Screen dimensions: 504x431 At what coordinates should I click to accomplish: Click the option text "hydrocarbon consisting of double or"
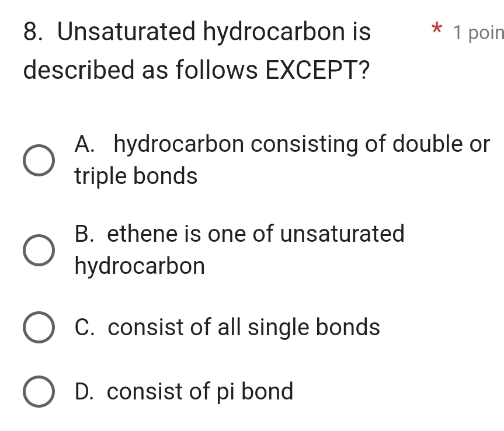301,144
